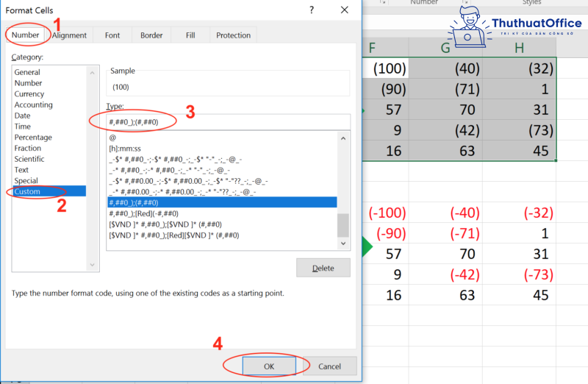The height and width of the screenshot is (384, 588).
Task: Click the red (-42) cell
Action: click(x=445, y=275)
